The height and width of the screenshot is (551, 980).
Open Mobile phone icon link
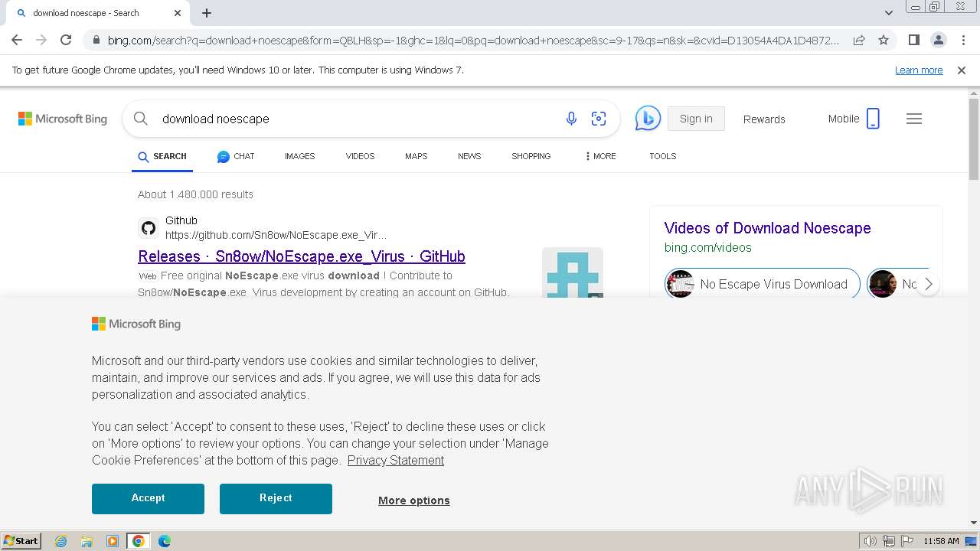pyautogui.click(x=854, y=119)
